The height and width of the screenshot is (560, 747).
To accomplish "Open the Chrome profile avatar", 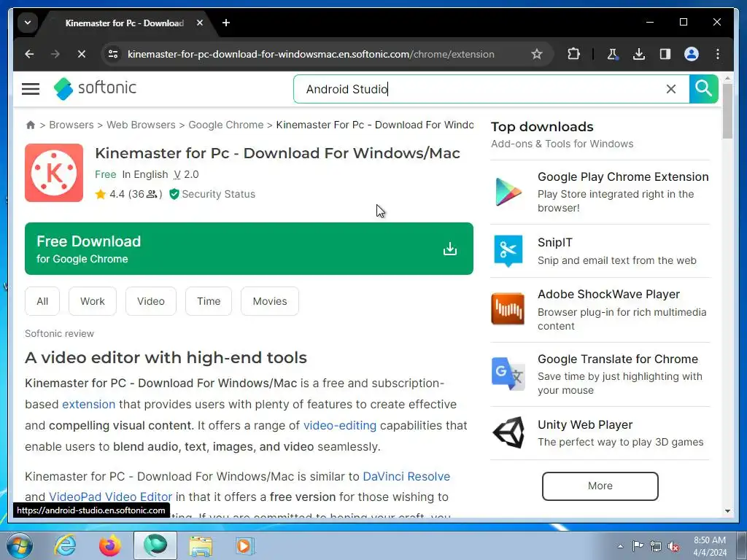I will point(692,54).
